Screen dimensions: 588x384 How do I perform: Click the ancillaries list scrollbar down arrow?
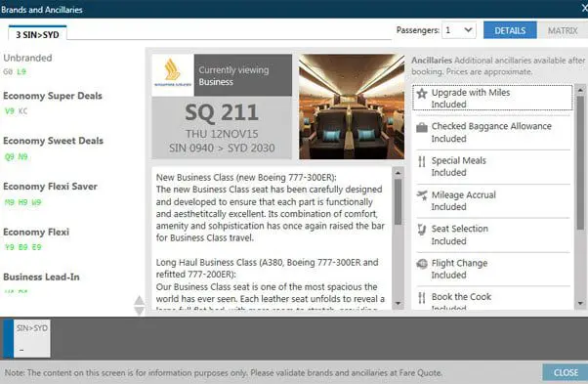pos(580,304)
